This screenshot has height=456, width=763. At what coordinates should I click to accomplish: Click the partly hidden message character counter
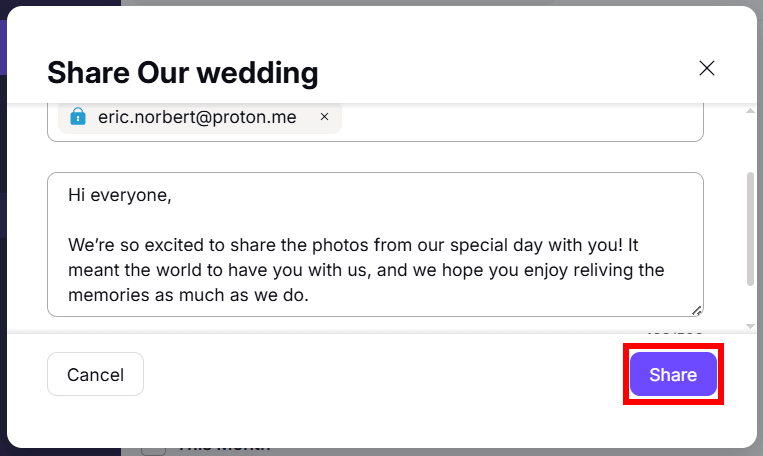(x=674, y=332)
